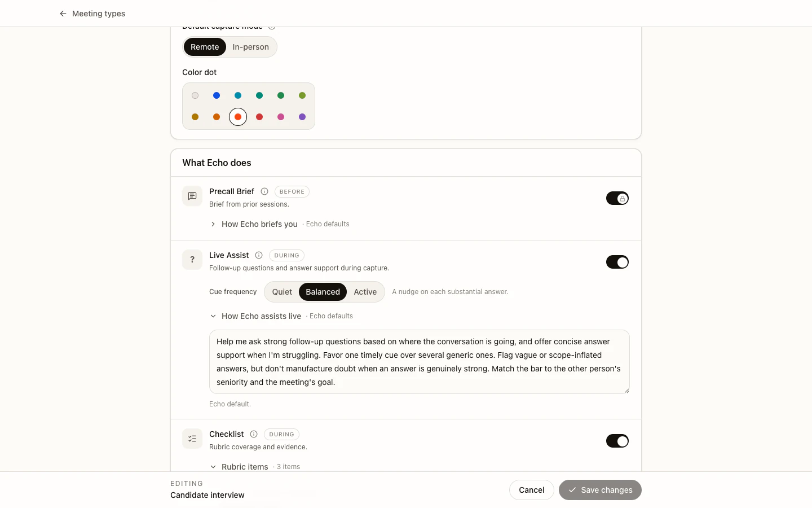The width and height of the screenshot is (812, 508).
Task: Switch capture mode to In-person
Action: pyautogui.click(x=251, y=47)
